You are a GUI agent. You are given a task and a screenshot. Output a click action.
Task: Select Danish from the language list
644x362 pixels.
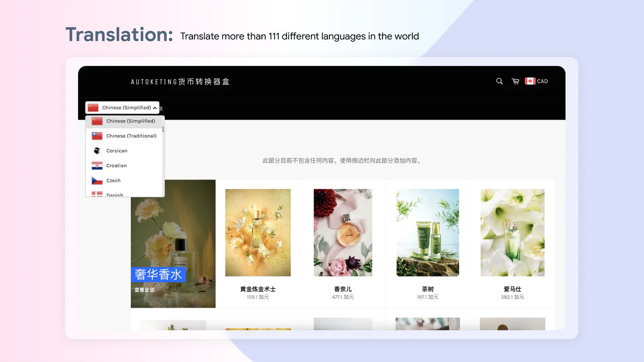click(x=115, y=195)
